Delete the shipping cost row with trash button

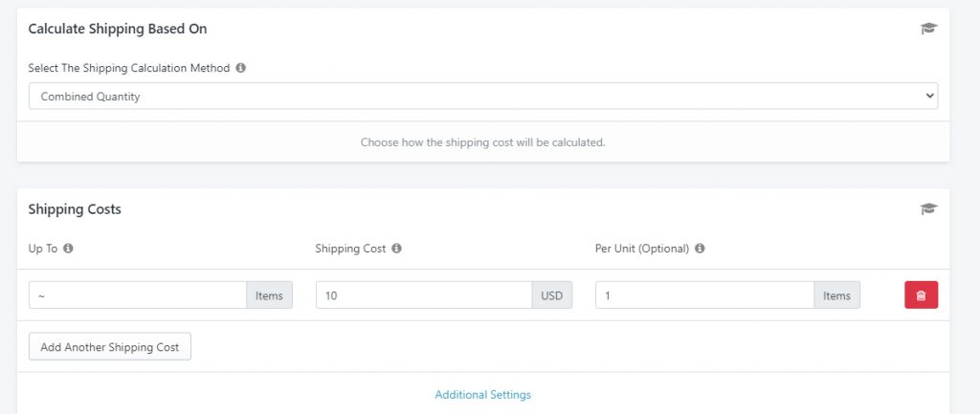pyautogui.click(x=921, y=294)
